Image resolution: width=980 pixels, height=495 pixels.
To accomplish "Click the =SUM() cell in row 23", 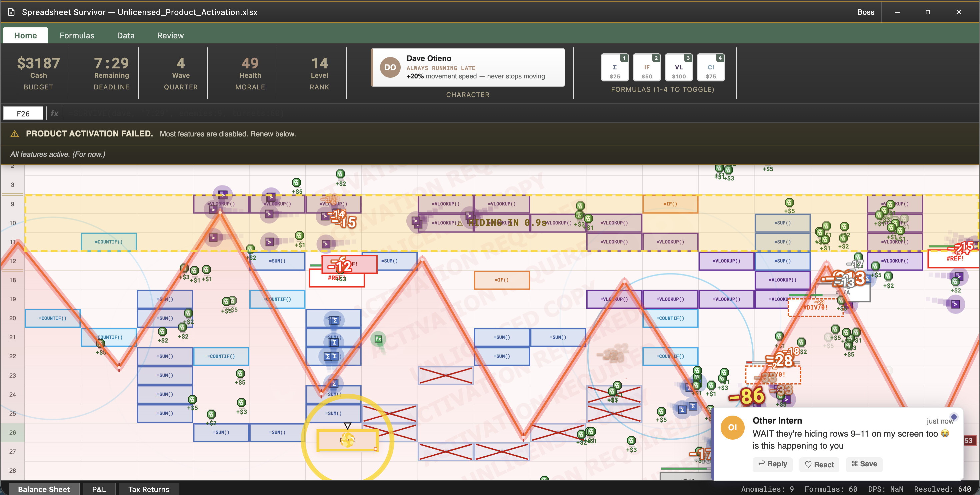I will click(x=165, y=376).
